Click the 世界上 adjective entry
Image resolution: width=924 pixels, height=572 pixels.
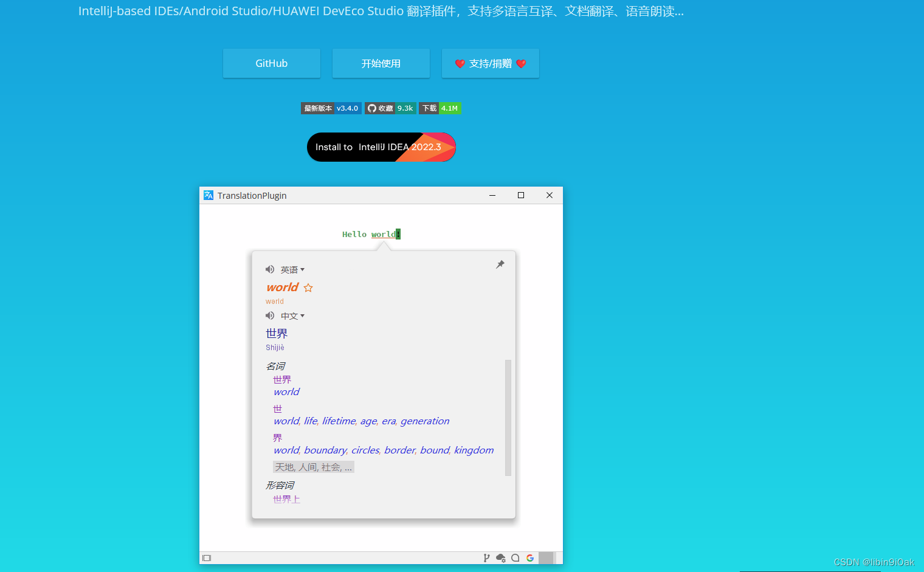286,499
